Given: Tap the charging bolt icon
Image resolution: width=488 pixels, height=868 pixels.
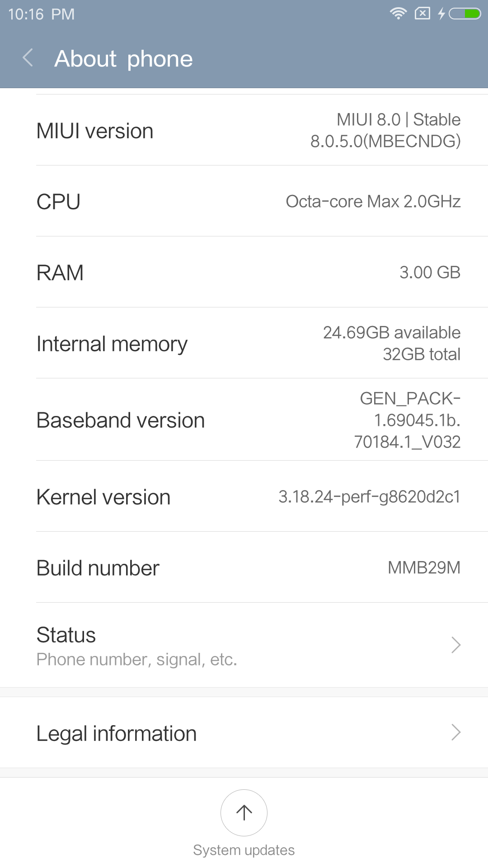Looking at the screenshot, I should pos(441,14).
